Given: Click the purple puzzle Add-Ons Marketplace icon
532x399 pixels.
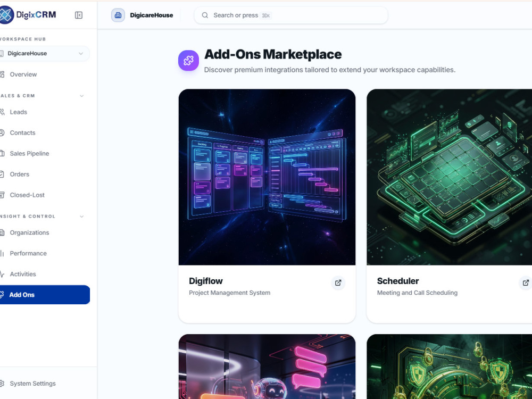Looking at the screenshot, I should pyautogui.click(x=189, y=61).
